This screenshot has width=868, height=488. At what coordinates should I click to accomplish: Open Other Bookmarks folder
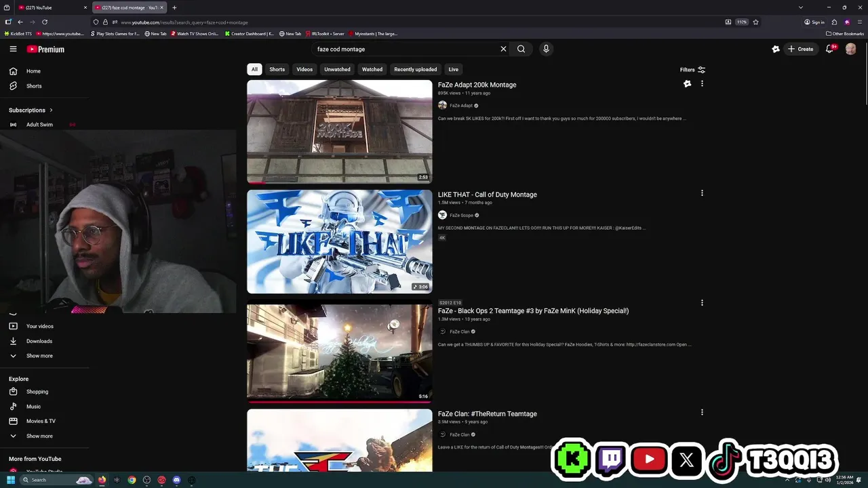tap(845, 33)
